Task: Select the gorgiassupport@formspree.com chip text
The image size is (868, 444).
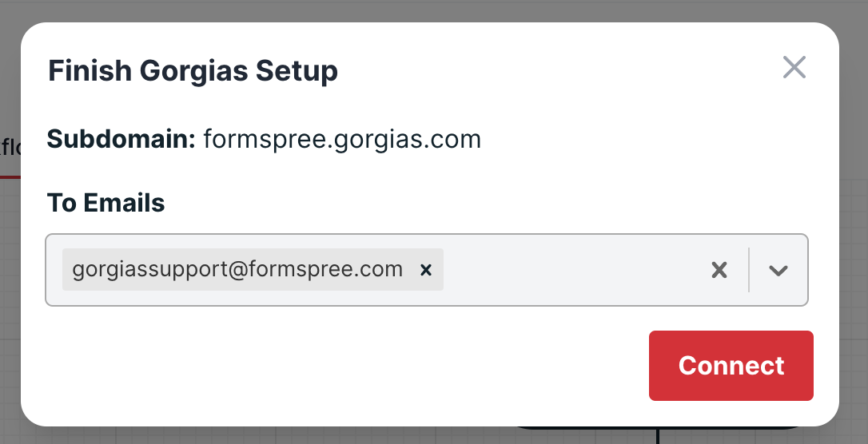Action: pyautogui.click(x=237, y=270)
